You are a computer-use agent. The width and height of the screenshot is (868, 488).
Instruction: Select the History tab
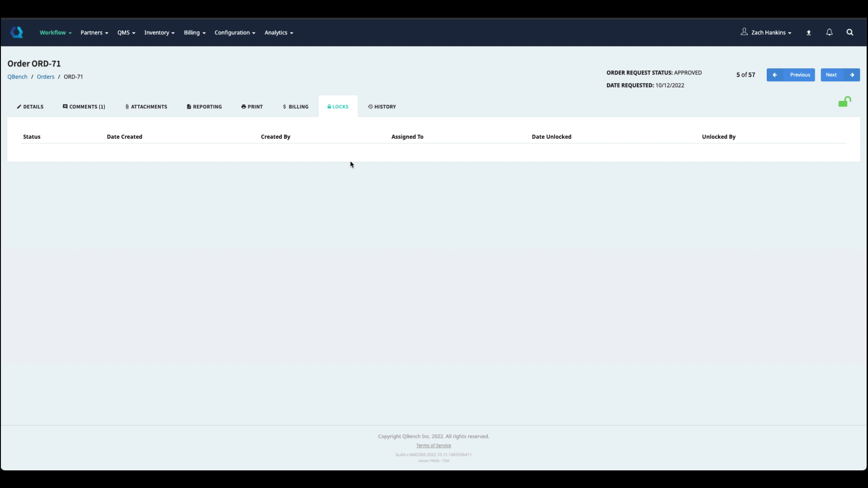tap(382, 107)
